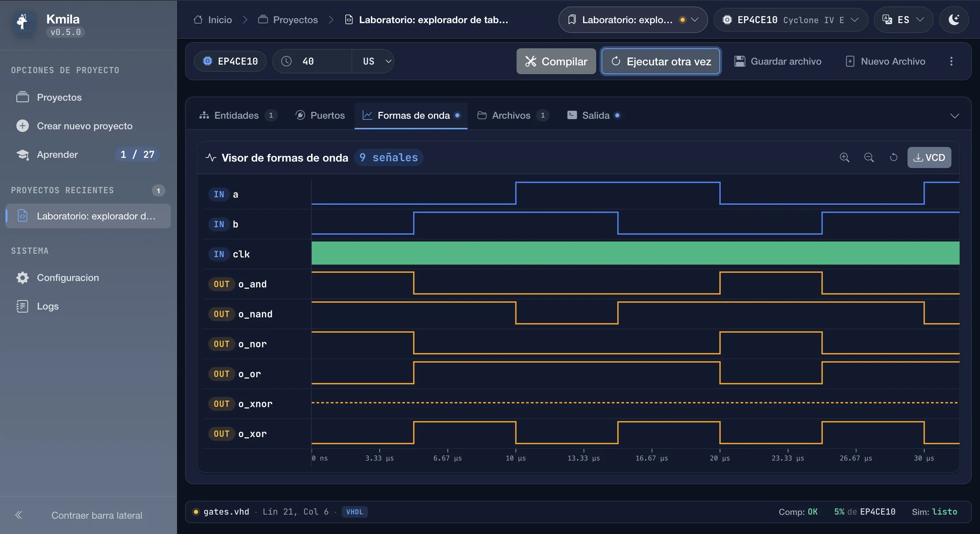The width and height of the screenshot is (980, 534).
Task: Click Sim: listo status
Action: pos(934,512)
